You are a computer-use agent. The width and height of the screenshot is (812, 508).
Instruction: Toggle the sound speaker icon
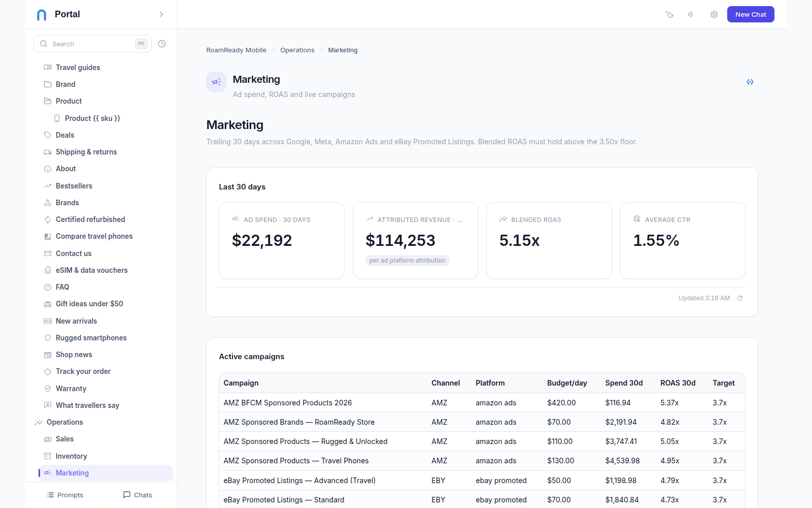[691, 14]
